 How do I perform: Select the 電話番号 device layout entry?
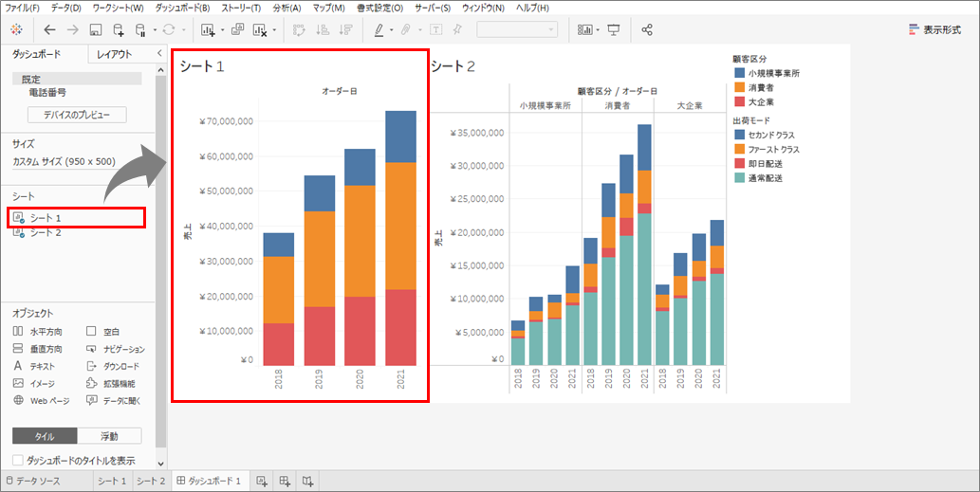47,92
